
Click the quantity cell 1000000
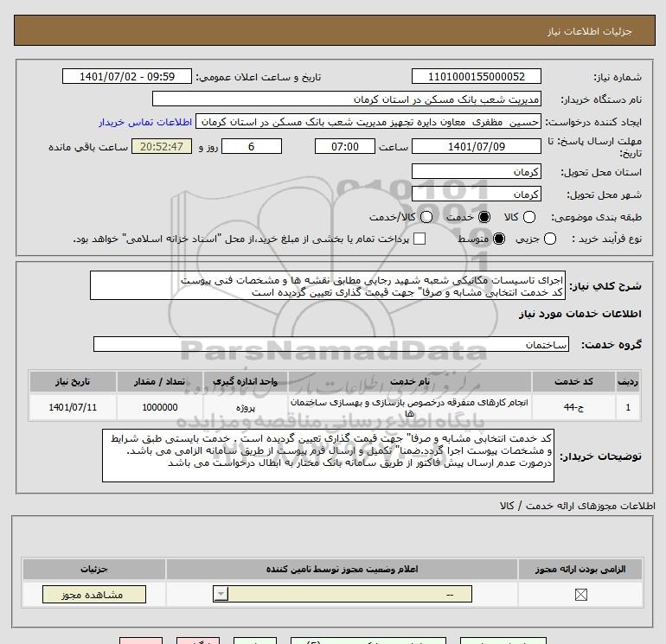tap(160, 407)
